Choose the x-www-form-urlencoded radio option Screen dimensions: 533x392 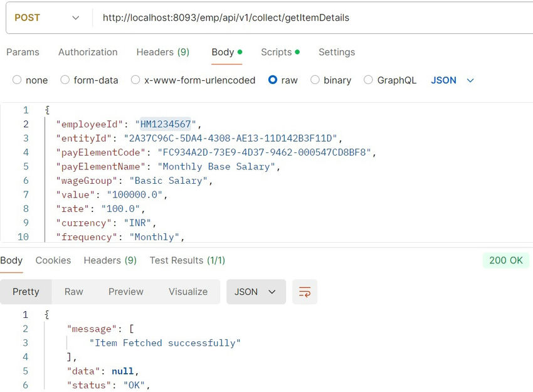(x=135, y=80)
